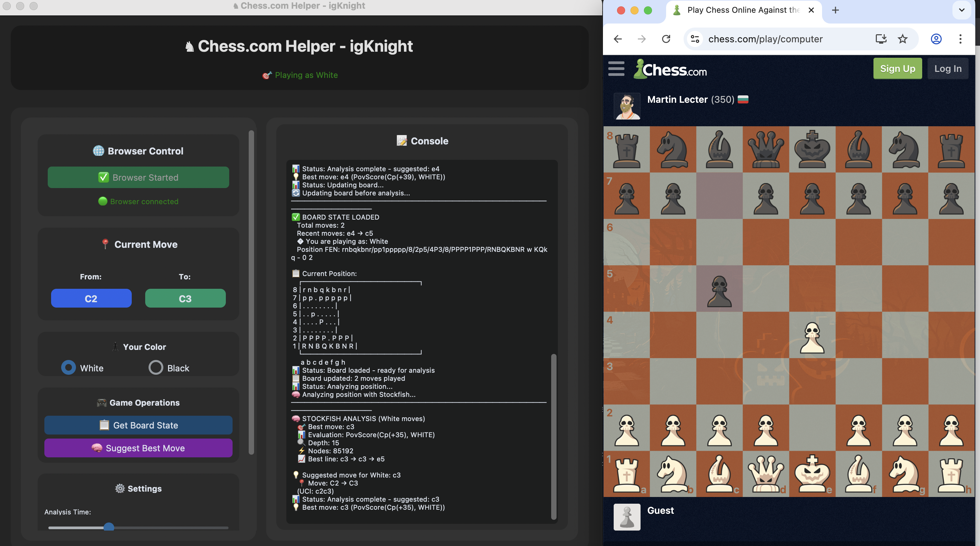980x546 pixels.
Task: Expand the Chrome tab search chevron
Action: (962, 10)
